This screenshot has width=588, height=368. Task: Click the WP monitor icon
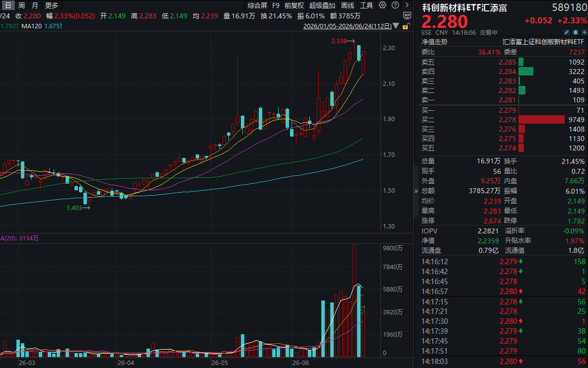(x=407, y=16)
